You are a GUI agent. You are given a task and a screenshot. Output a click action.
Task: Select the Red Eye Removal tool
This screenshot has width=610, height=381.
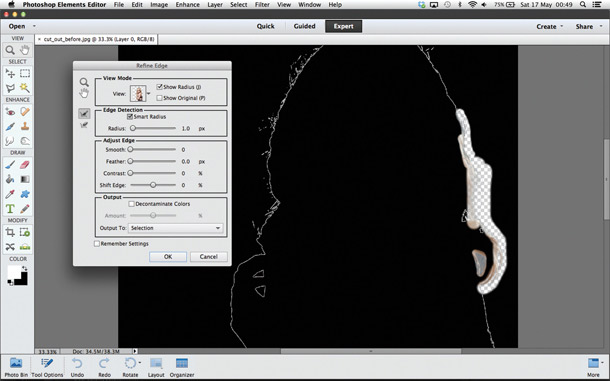point(10,112)
